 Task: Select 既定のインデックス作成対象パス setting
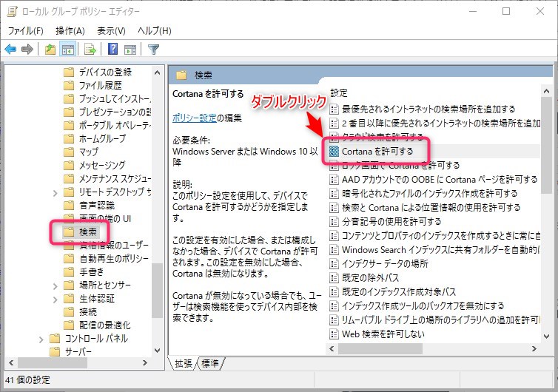399,291
